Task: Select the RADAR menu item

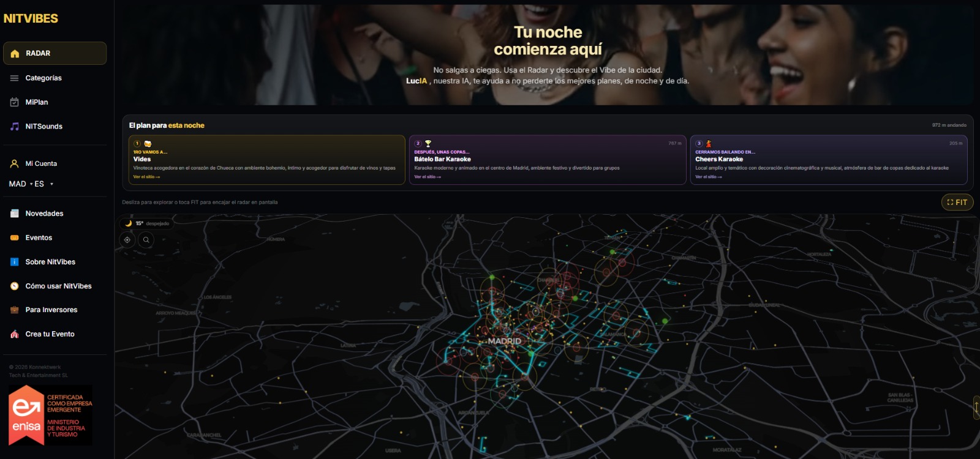Action: (55, 53)
